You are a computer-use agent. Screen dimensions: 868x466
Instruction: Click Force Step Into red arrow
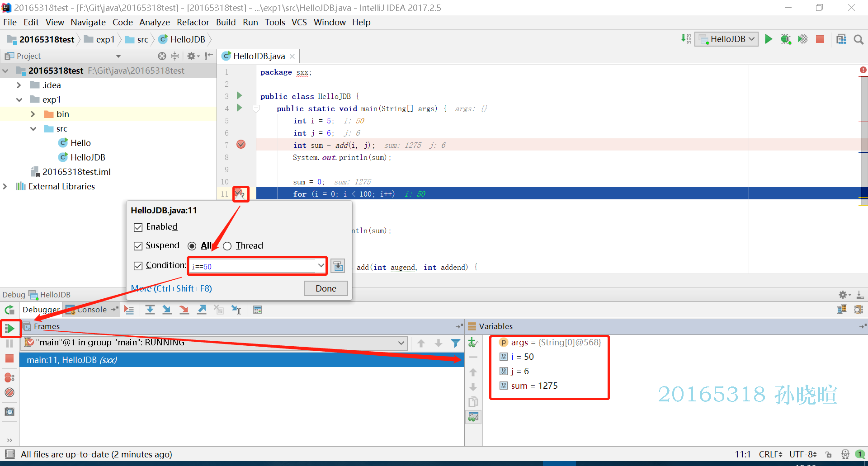184,310
